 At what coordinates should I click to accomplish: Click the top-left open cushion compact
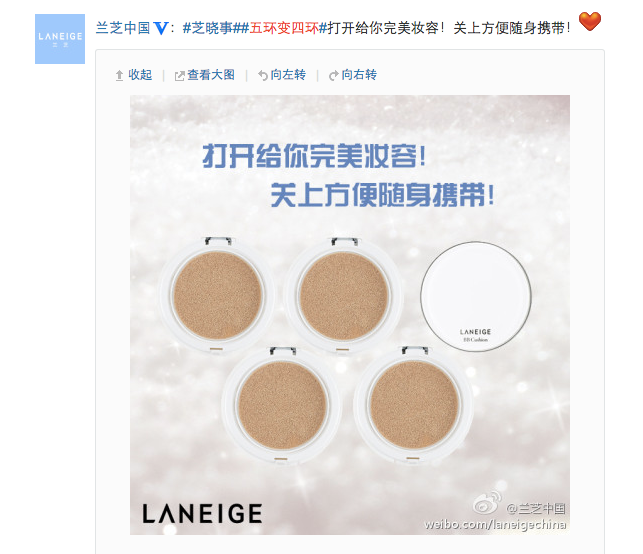[217, 295]
